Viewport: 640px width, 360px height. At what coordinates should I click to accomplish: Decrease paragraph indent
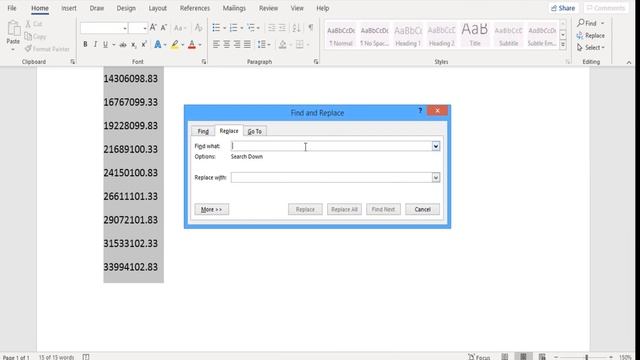coord(271,28)
